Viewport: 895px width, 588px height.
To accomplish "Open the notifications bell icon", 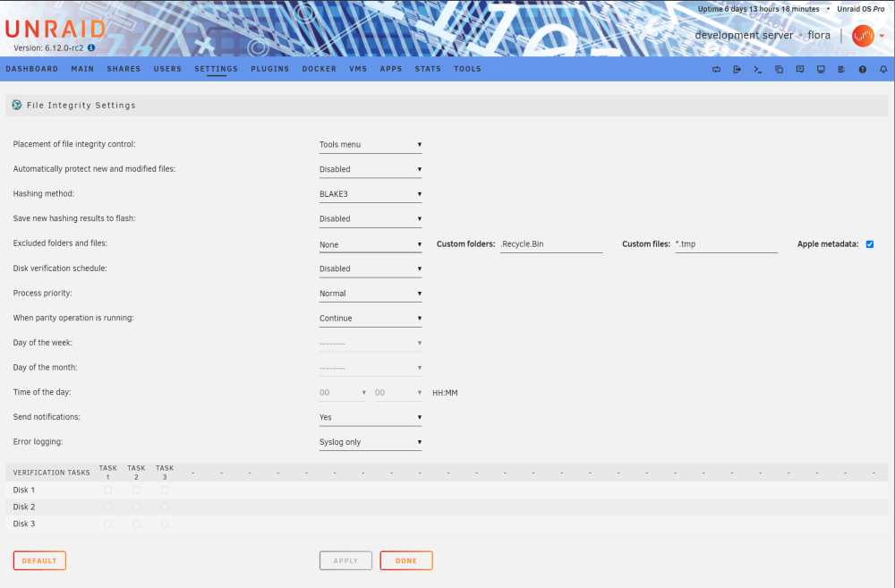I will (883, 69).
